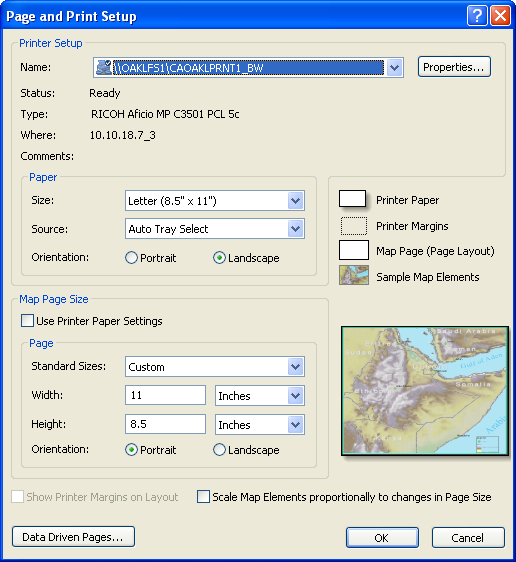Open the printer Name dropdown

(x=394, y=67)
